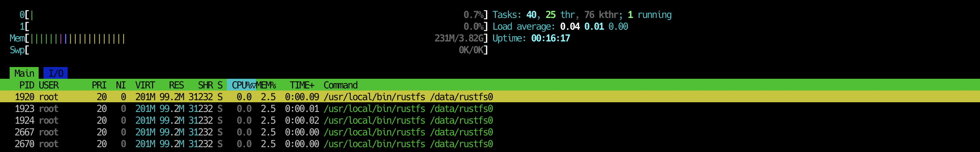Click the VIRT column header
980x152 pixels.
click(145, 85)
